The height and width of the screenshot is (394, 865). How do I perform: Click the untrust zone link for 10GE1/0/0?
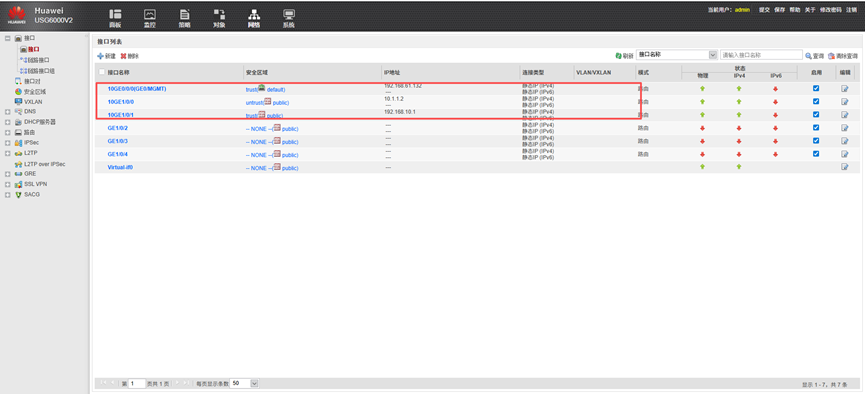(x=254, y=102)
